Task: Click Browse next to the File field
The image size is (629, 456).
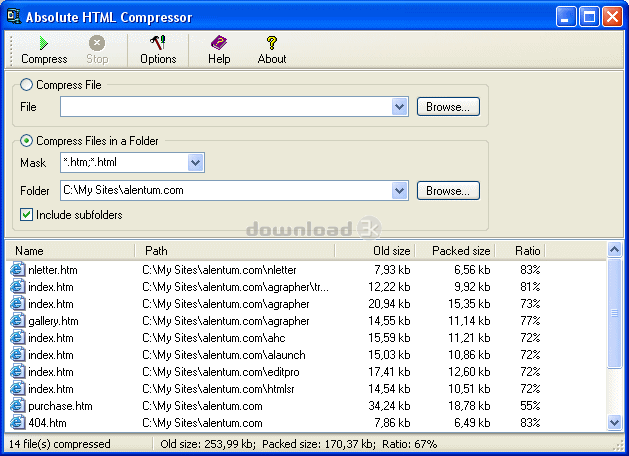Action: (x=448, y=107)
